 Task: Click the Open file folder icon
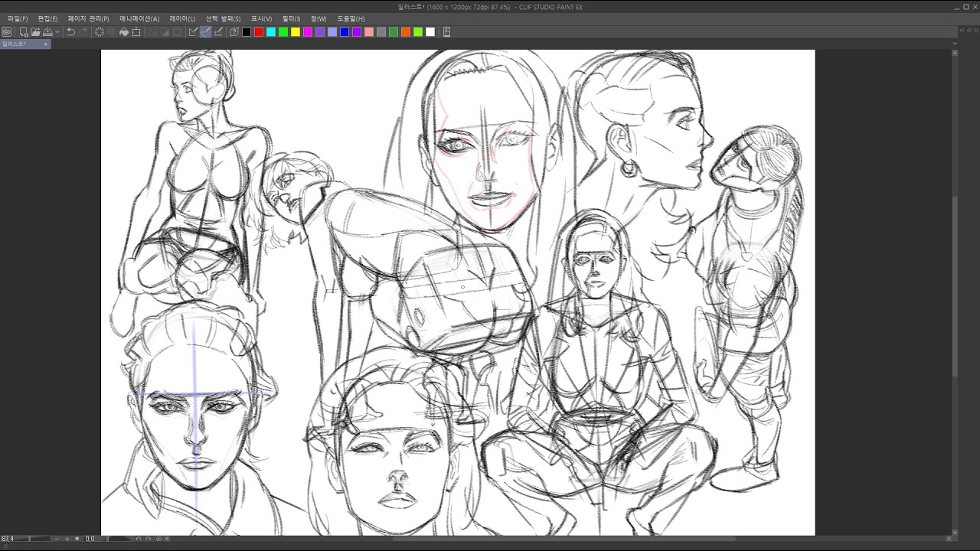pos(35,32)
